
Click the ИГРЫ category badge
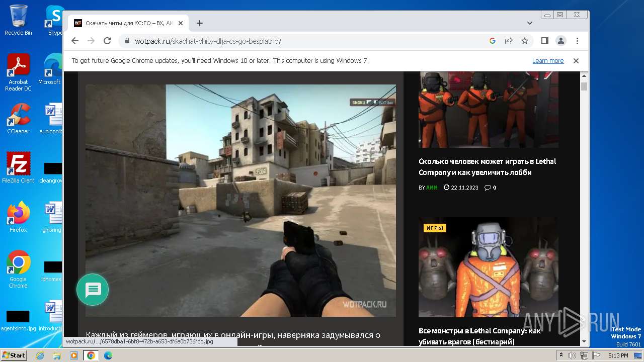(435, 228)
